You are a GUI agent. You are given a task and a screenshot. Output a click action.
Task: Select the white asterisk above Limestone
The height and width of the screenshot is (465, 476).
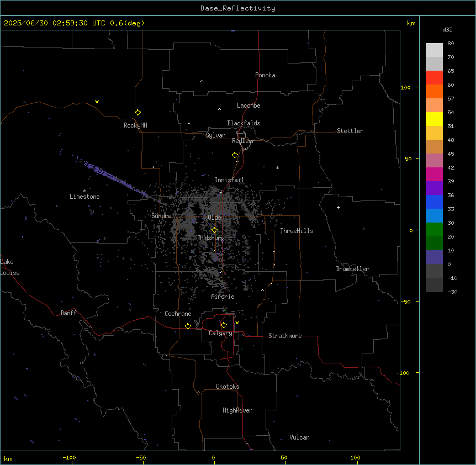click(x=84, y=191)
